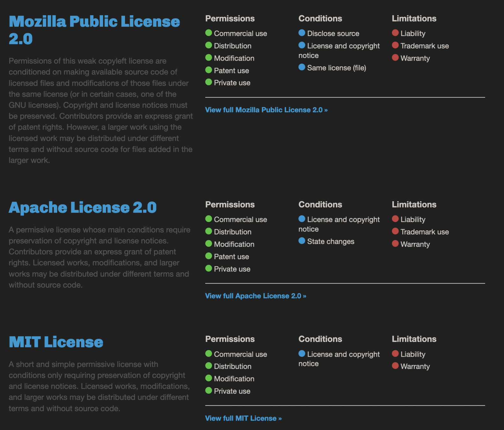504x430 pixels.
Task: Click red dot beside Mozilla Liability
Action: pyautogui.click(x=395, y=33)
